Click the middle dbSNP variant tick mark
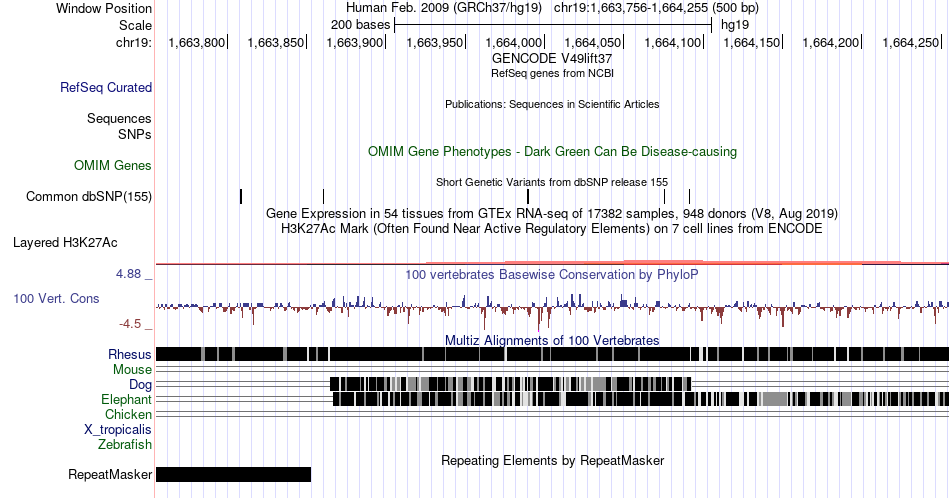Screen dimensions: 950x498 (x=528, y=196)
